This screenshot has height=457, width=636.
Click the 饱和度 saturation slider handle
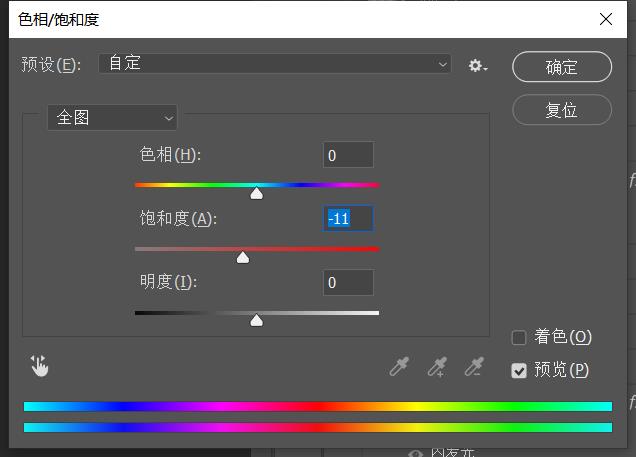[242, 257]
